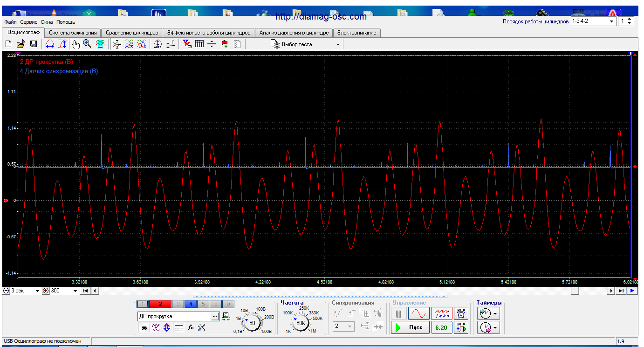This screenshot has width=644, height=347.
Task: Toggle channel 3 button
Action: (x=178, y=304)
